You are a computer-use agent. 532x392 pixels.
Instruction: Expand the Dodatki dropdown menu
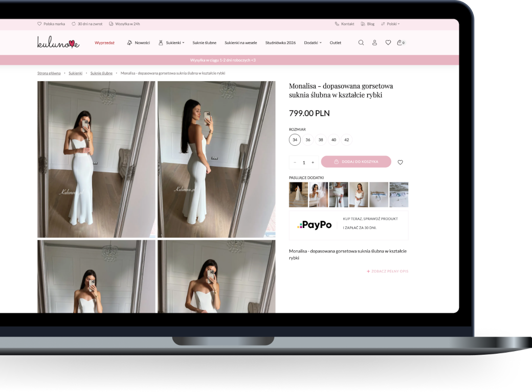click(313, 43)
